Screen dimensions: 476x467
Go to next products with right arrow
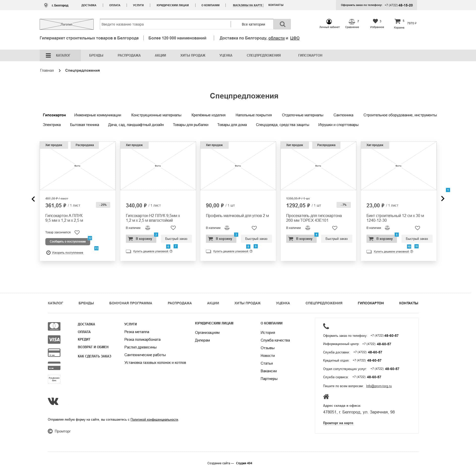click(x=443, y=198)
